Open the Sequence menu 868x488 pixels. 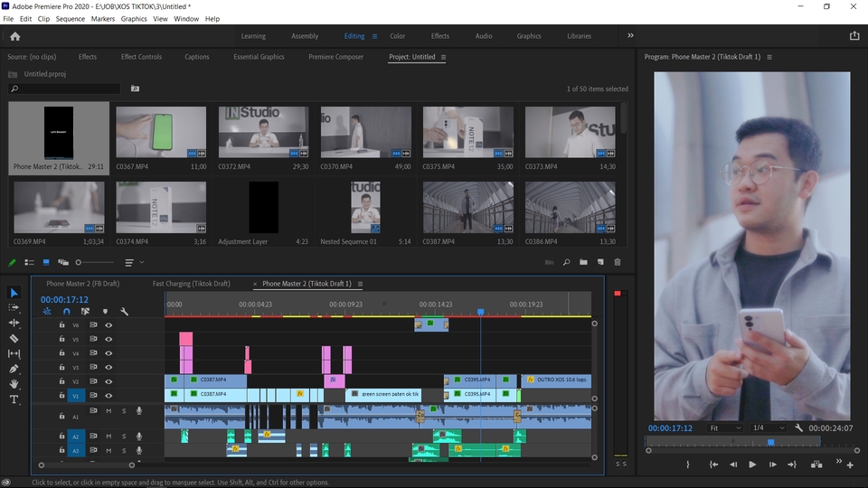click(x=71, y=19)
